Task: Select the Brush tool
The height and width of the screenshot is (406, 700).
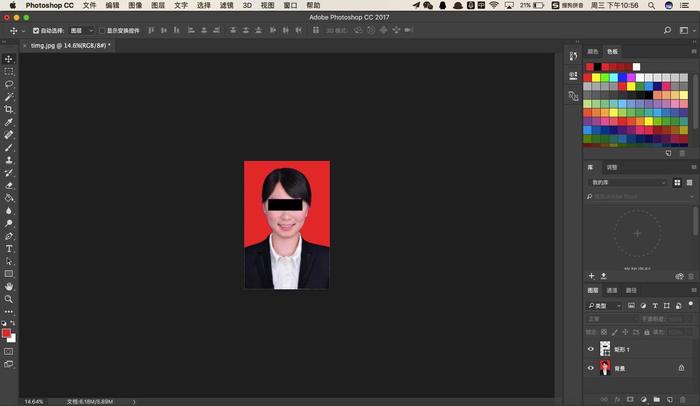Action: tap(8, 147)
